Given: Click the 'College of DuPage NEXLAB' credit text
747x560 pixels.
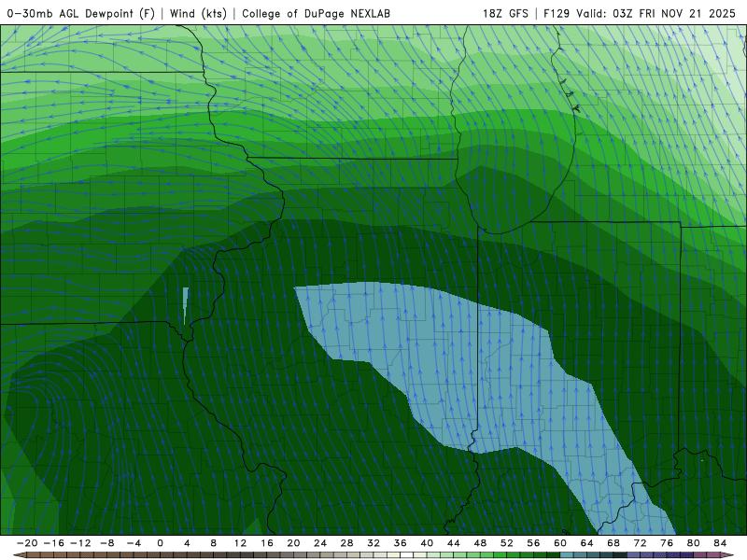Looking at the screenshot, I should click(x=316, y=13).
